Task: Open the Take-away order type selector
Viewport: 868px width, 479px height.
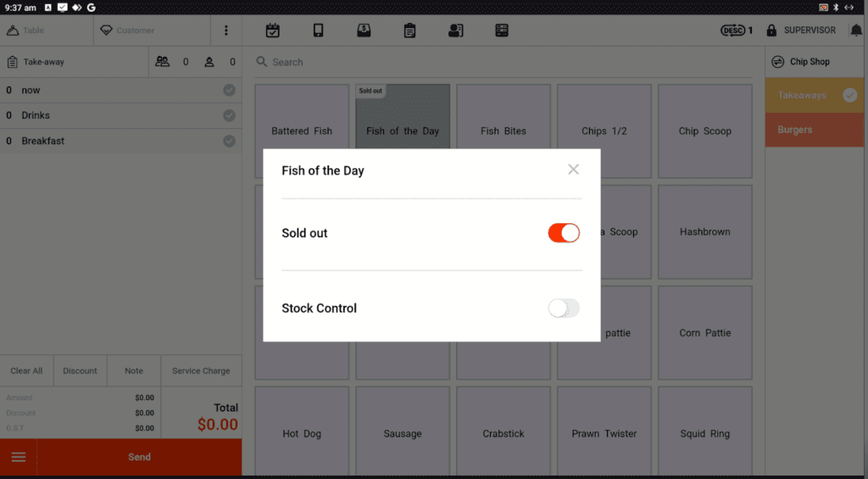Action: click(x=75, y=62)
